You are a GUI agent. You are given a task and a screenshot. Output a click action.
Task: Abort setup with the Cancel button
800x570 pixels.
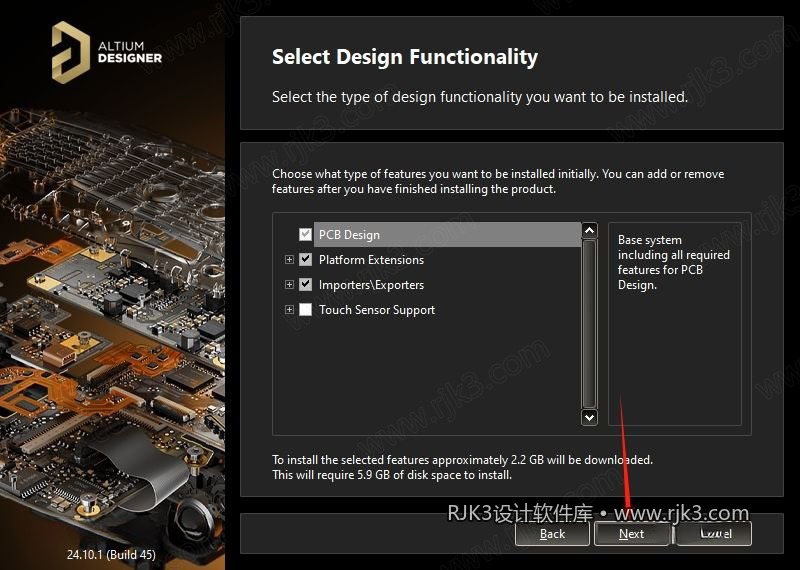tap(714, 534)
